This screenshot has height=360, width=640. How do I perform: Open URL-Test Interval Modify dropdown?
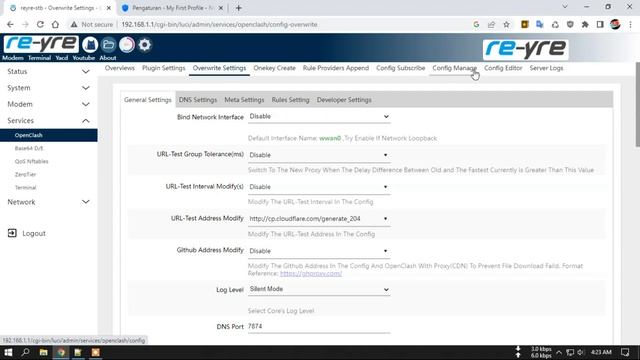pyautogui.click(x=319, y=187)
